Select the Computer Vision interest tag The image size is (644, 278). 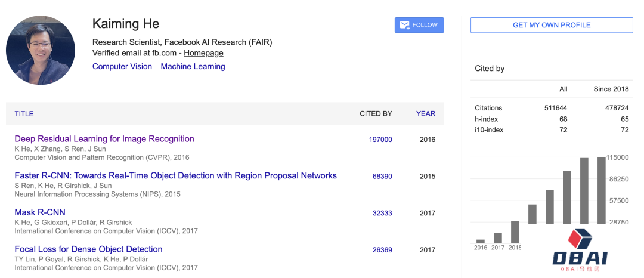122,66
